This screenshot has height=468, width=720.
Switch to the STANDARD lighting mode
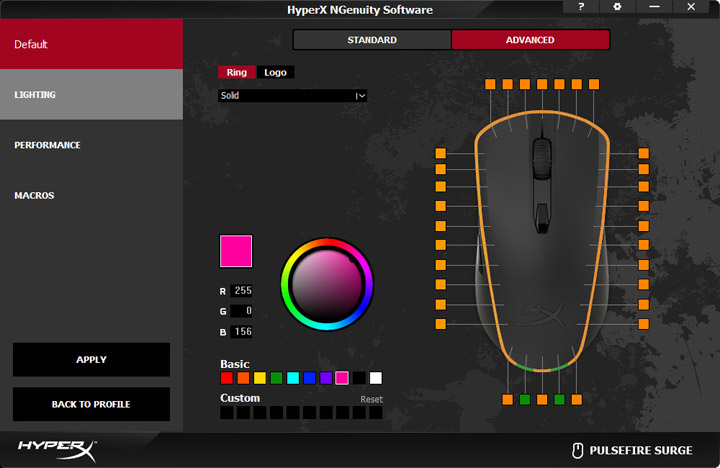coord(372,40)
